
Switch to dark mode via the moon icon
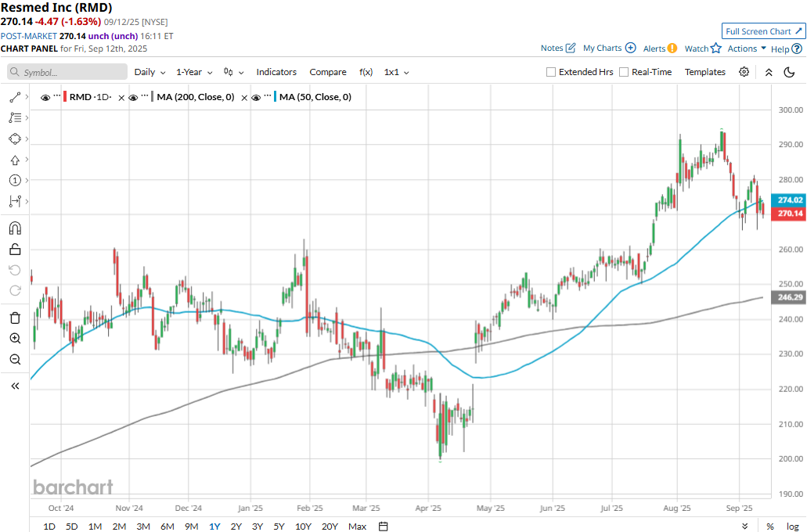pyautogui.click(x=790, y=72)
